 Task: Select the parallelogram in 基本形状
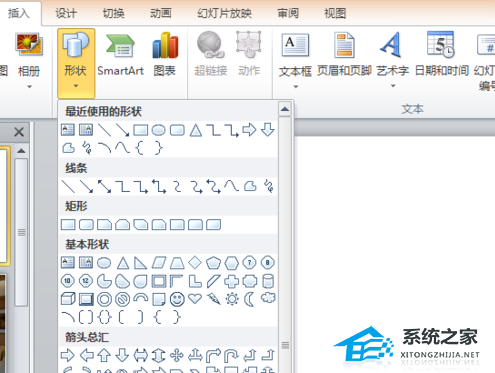click(159, 263)
